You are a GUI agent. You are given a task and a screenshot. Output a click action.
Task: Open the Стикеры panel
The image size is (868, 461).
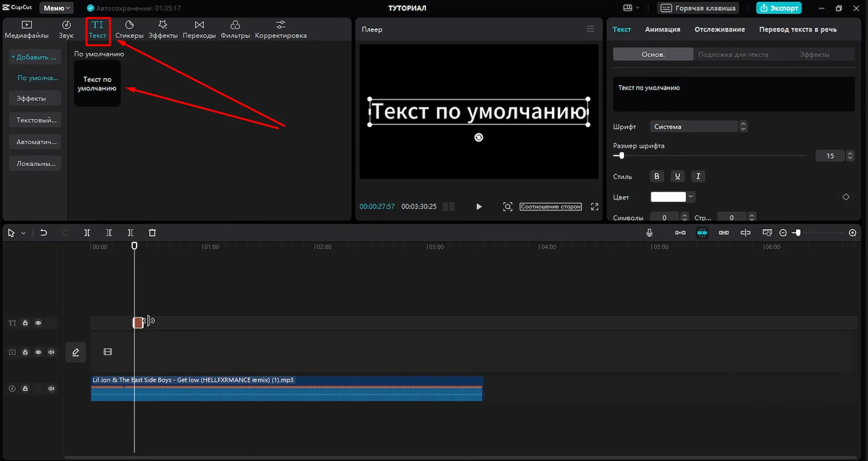pyautogui.click(x=129, y=30)
